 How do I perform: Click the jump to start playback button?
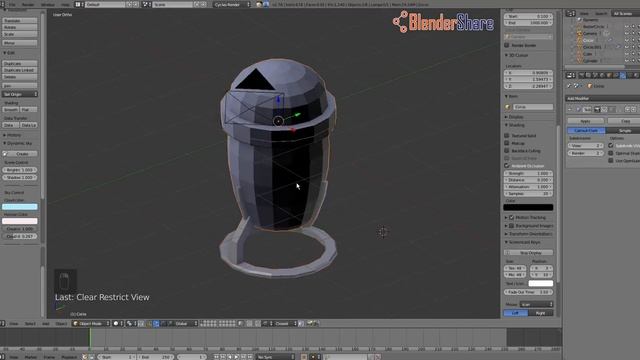click(x=216, y=357)
